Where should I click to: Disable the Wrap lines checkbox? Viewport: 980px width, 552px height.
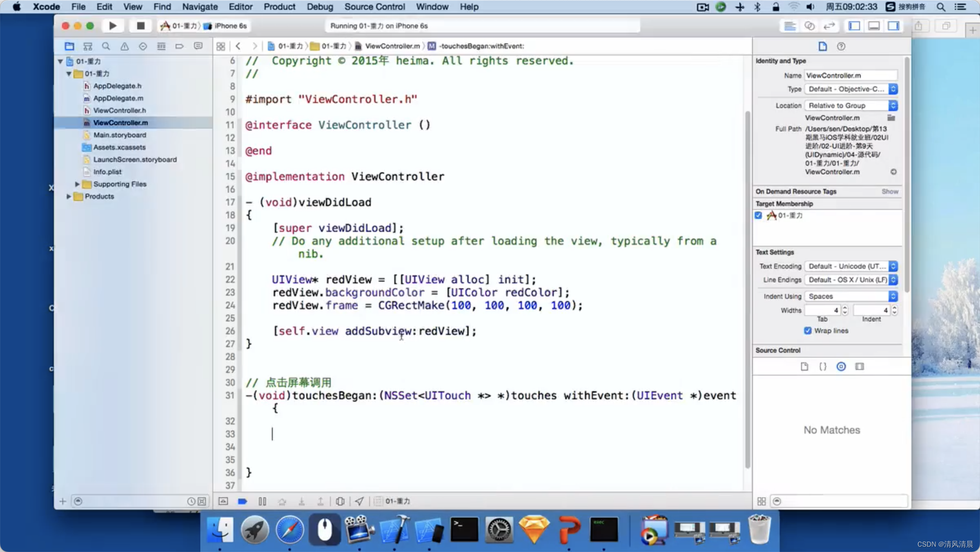807,331
